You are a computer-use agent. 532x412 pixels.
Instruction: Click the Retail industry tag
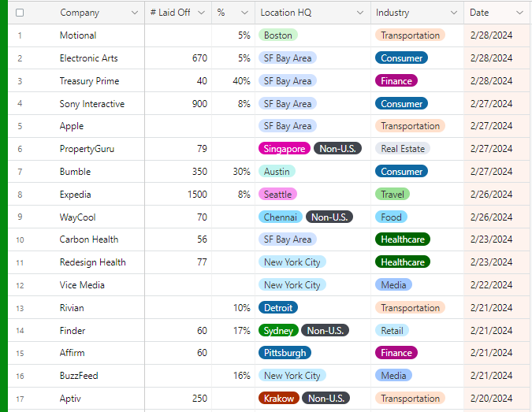[392, 330]
